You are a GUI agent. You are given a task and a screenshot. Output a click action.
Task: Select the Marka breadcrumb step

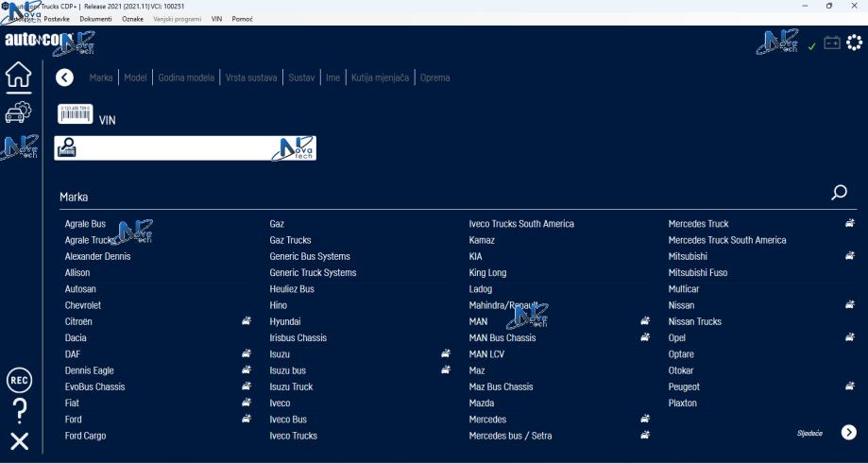[x=101, y=77]
